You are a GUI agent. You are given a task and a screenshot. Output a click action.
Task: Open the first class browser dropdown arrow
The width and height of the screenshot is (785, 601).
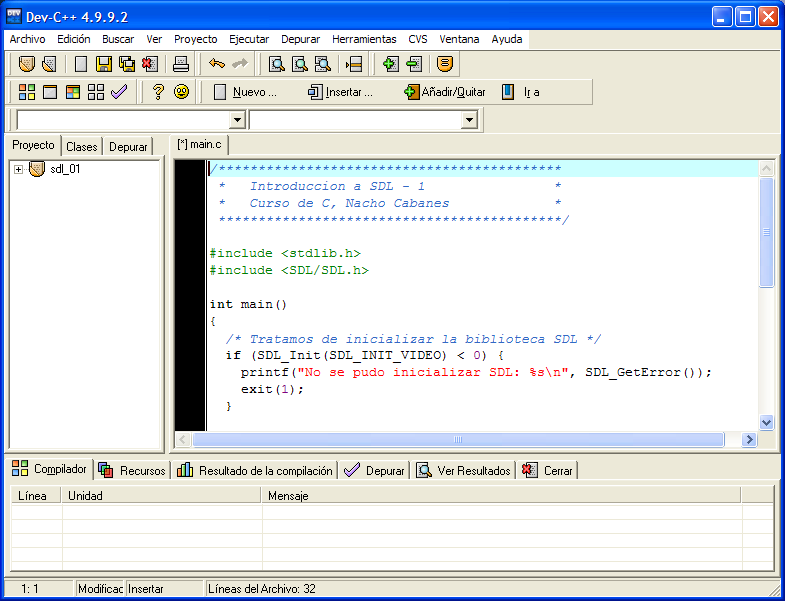[237, 120]
